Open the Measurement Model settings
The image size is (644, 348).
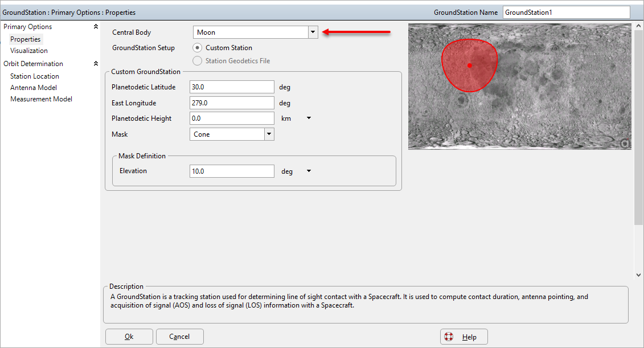point(41,99)
